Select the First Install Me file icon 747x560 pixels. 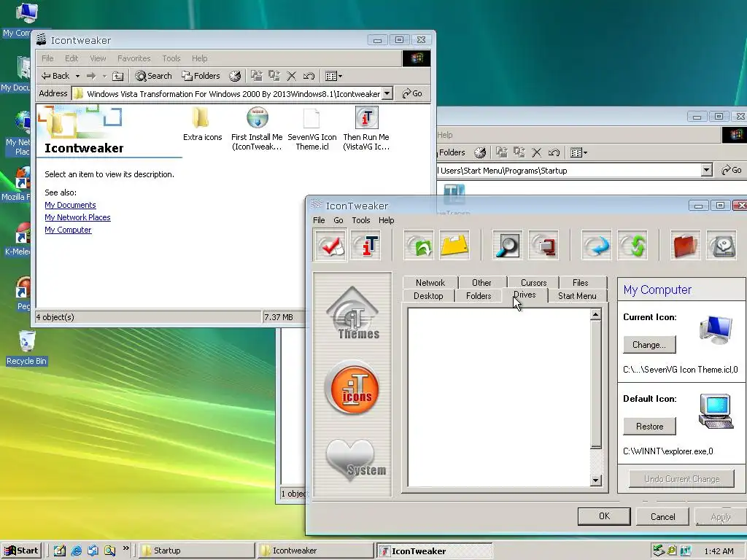coord(257,128)
